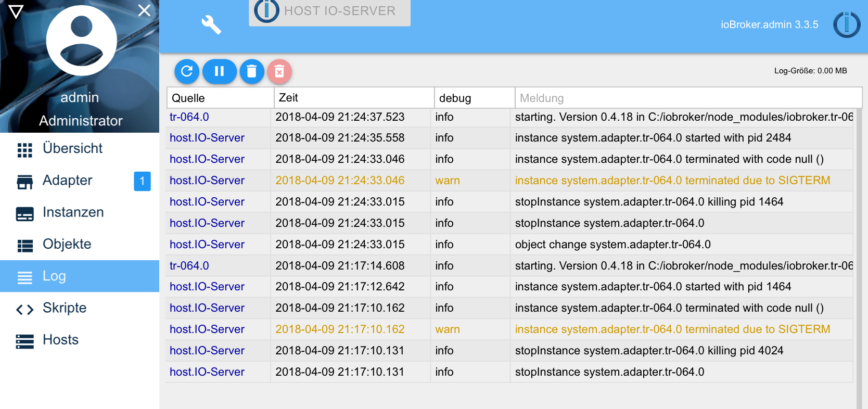Image resolution: width=868 pixels, height=409 pixels.
Task: Click the last row message 'stopInstance system.adapter.tr-064.0' at 21:17:10.131
Action: [609, 372]
